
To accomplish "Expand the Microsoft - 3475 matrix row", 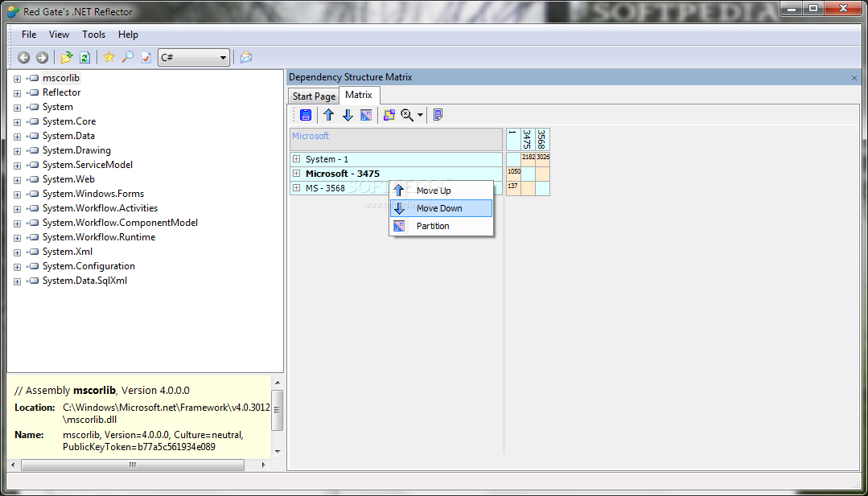I will [296, 173].
